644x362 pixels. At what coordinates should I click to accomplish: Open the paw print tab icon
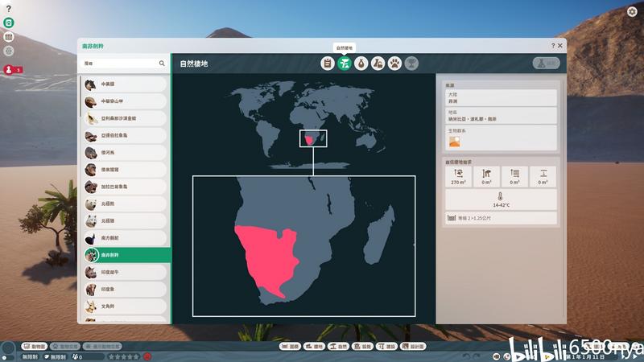[x=394, y=64]
